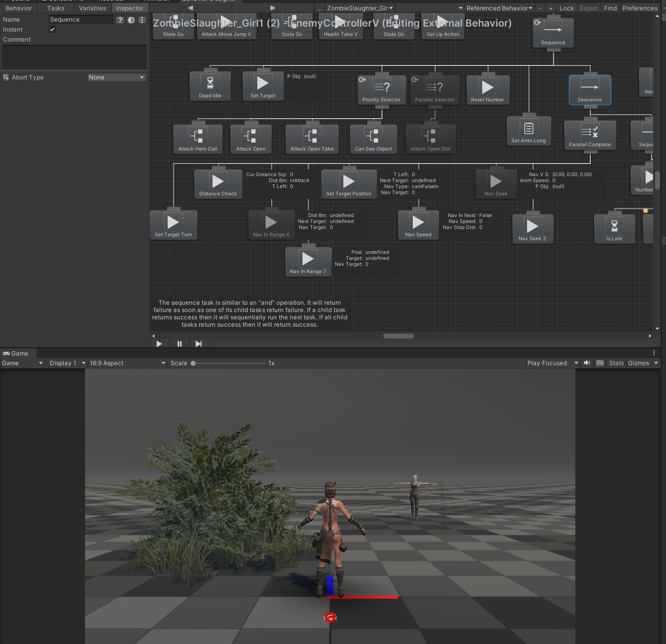The height and width of the screenshot is (644, 666).
Task: Select the Nav Speed node
Action: click(x=418, y=225)
